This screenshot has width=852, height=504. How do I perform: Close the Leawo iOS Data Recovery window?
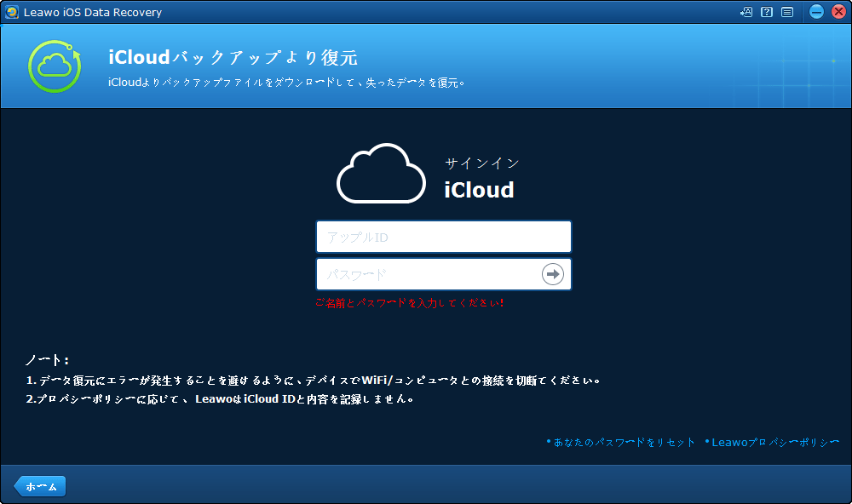point(838,12)
